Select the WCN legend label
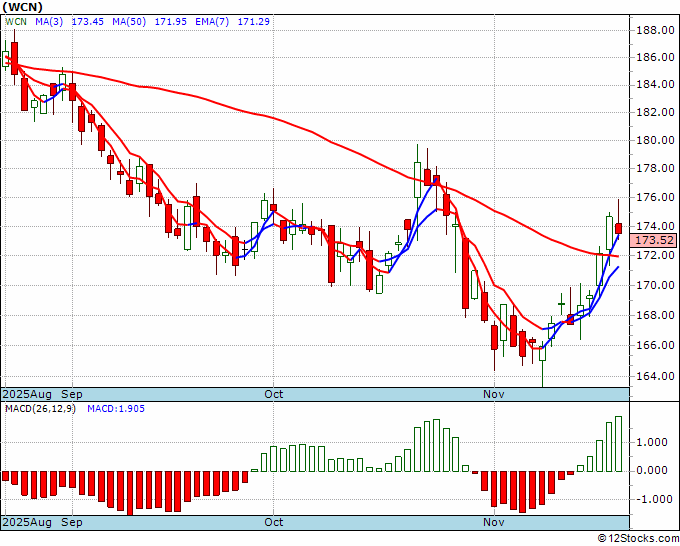The height and width of the screenshot is (546, 680). click(x=16, y=21)
